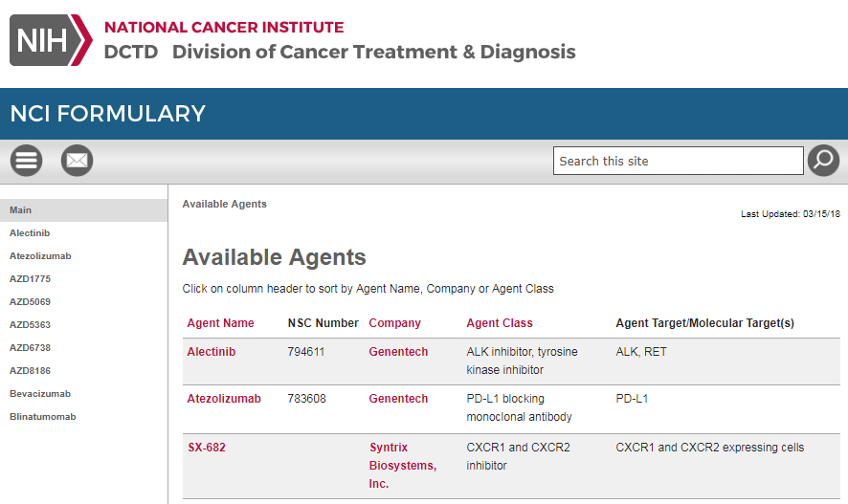Open AZD6738 from the sidebar
The height and width of the screenshot is (504, 848).
31,348
